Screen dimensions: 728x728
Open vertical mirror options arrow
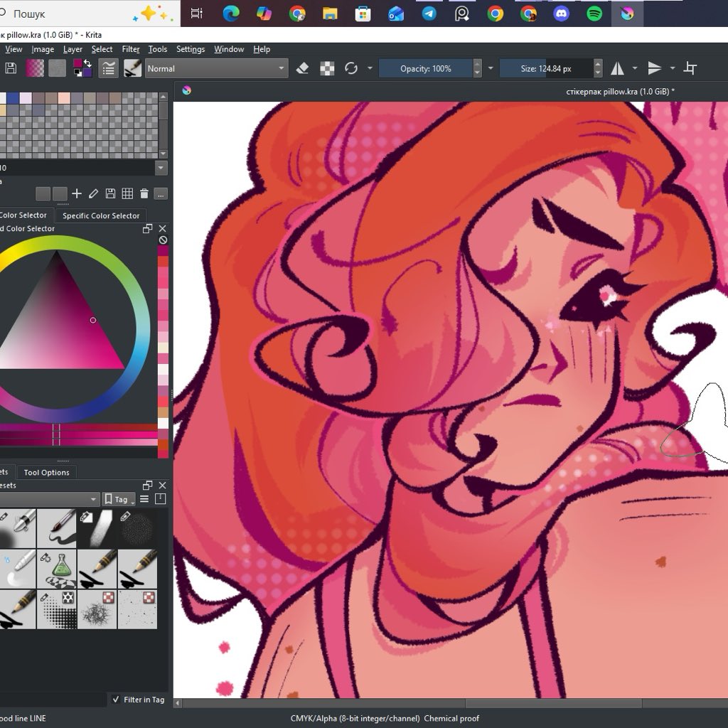673,68
